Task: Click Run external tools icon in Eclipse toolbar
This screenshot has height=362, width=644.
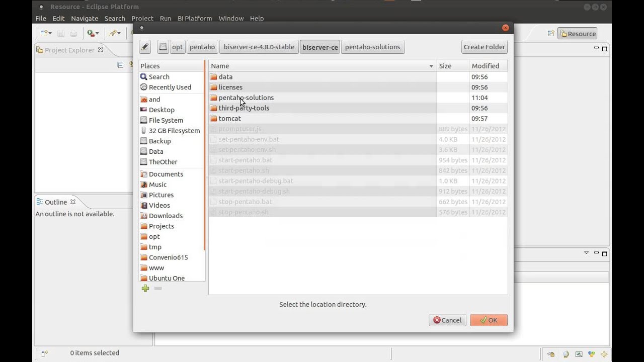Action: (x=91, y=33)
